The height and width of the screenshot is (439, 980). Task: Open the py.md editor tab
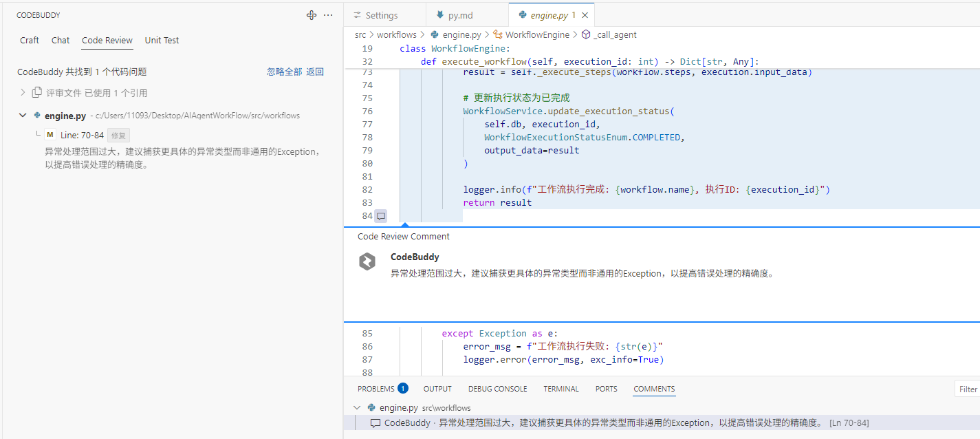click(x=468, y=15)
